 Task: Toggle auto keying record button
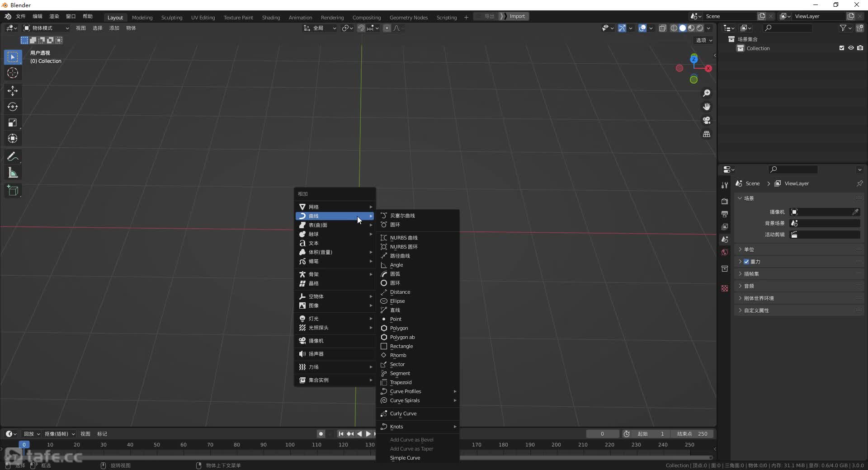[x=321, y=434]
